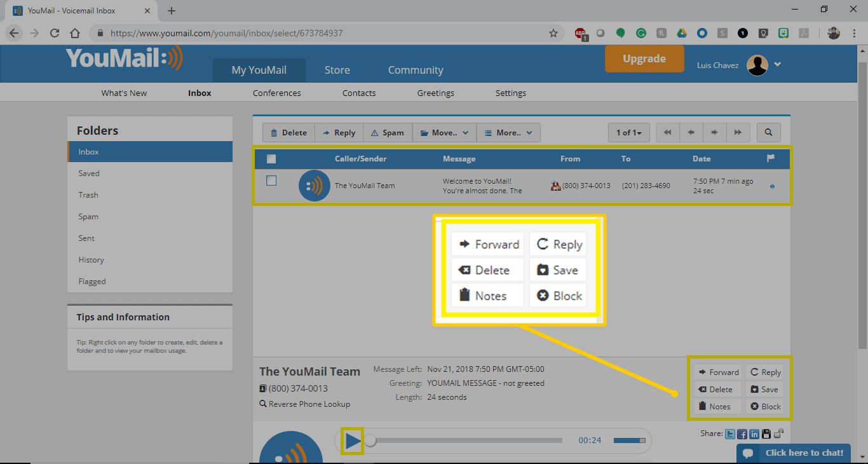This screenshot has width=868, height=464.
Task: Expand the Move.. dropdown
Action: coord(444,132)
